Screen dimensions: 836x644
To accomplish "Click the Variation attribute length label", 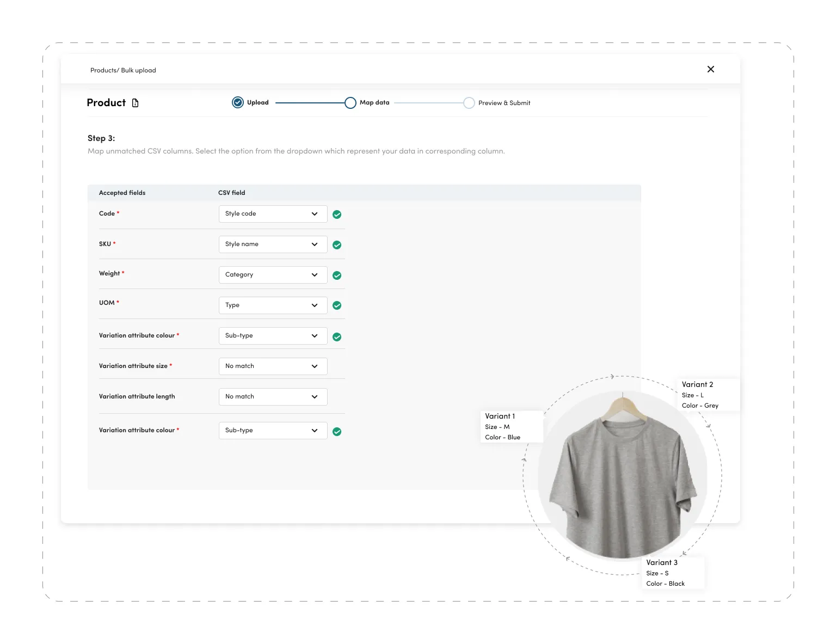I will (x=137, y=396).
